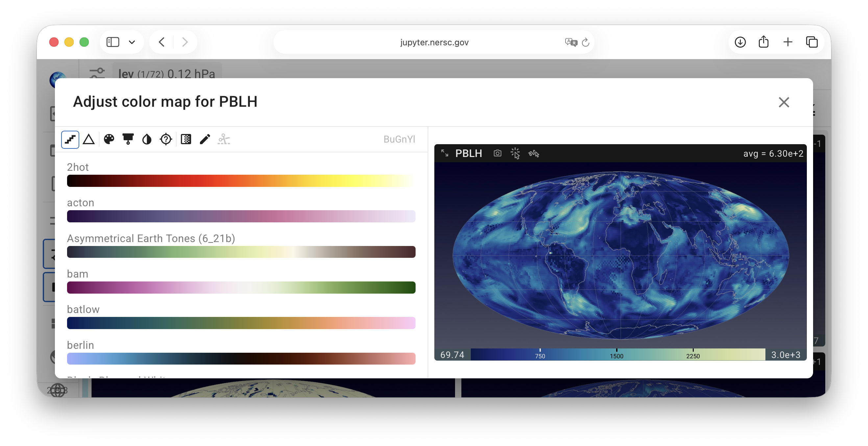The height and width of the screenshot is (446, 868).
Task: Click the snapshot camera icon beside PBLH
Action: pos(497,153)
